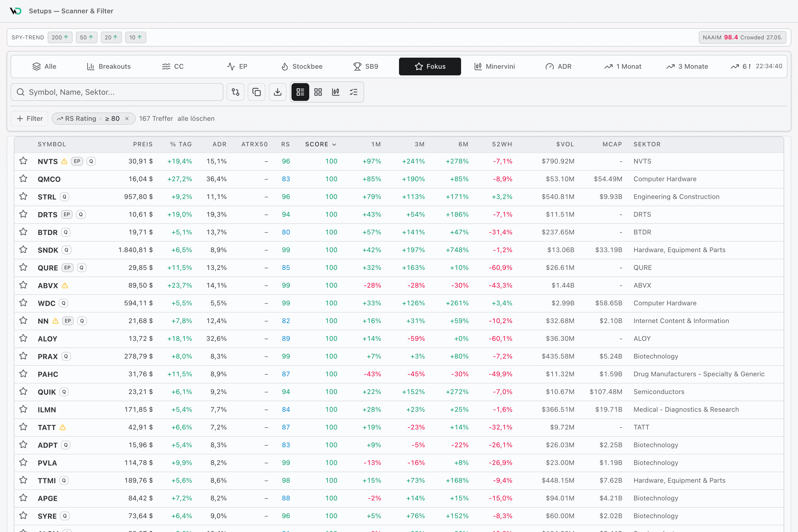Click the Q badge on STRL row
Screen dimensions: 798x532
tap(65, 197)
